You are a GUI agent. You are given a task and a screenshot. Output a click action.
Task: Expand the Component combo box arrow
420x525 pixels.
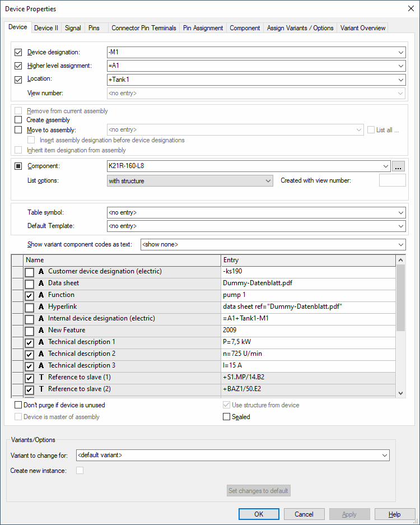tap(385, 166)
